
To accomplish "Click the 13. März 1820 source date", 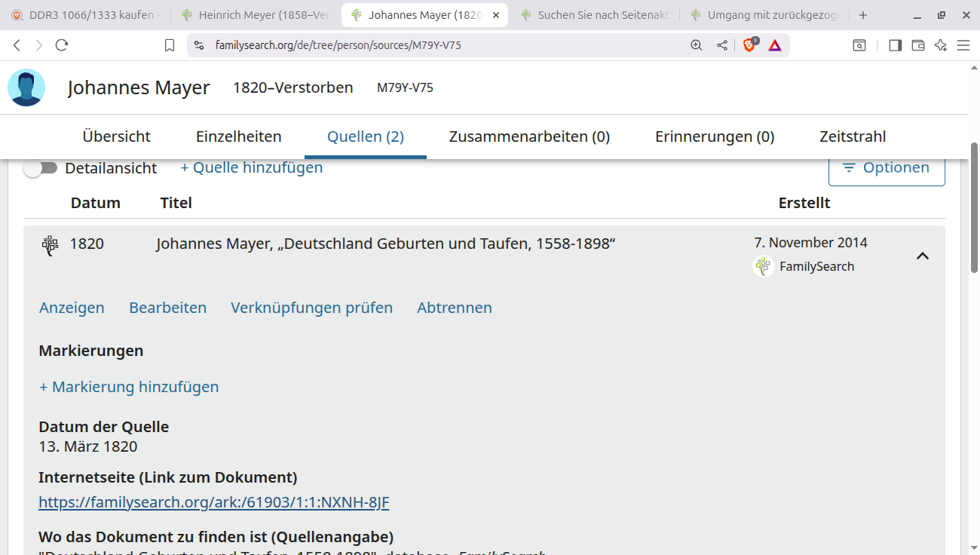I will [x=88, y=446].
